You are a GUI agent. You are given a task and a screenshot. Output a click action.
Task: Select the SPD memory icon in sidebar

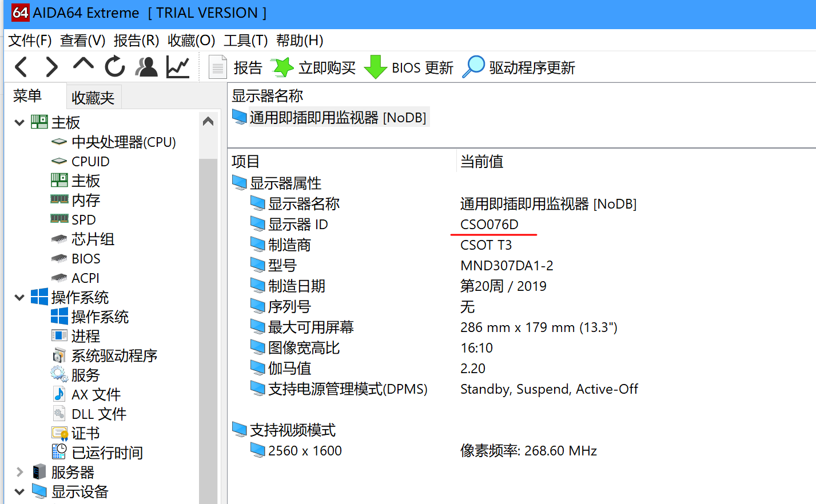click(x=58, y=219)
